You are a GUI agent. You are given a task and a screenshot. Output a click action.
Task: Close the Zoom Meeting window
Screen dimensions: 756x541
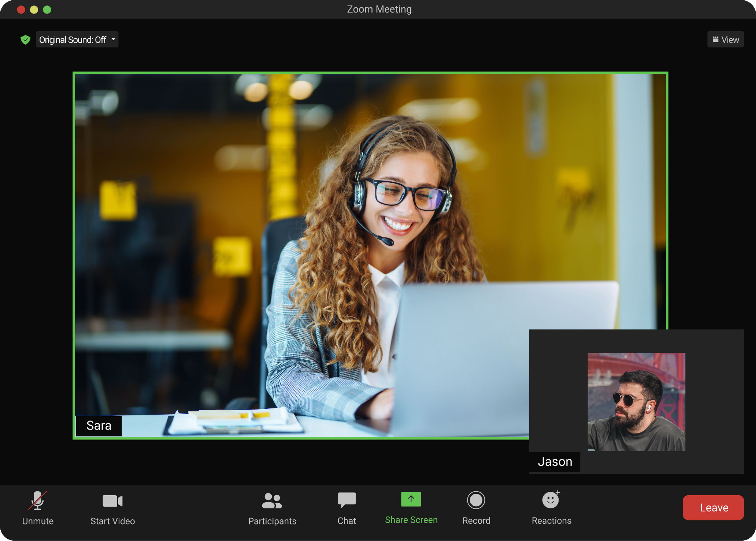tap(21, 10)
